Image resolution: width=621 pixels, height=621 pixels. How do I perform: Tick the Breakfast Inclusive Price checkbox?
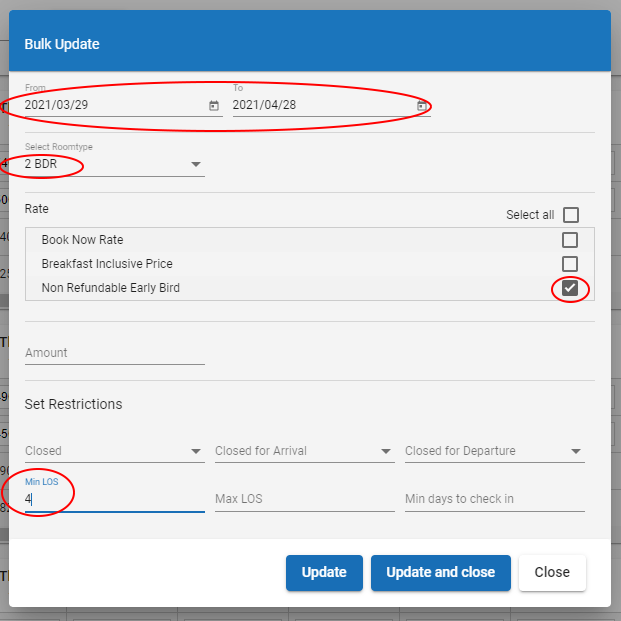(x=570, y=264)
